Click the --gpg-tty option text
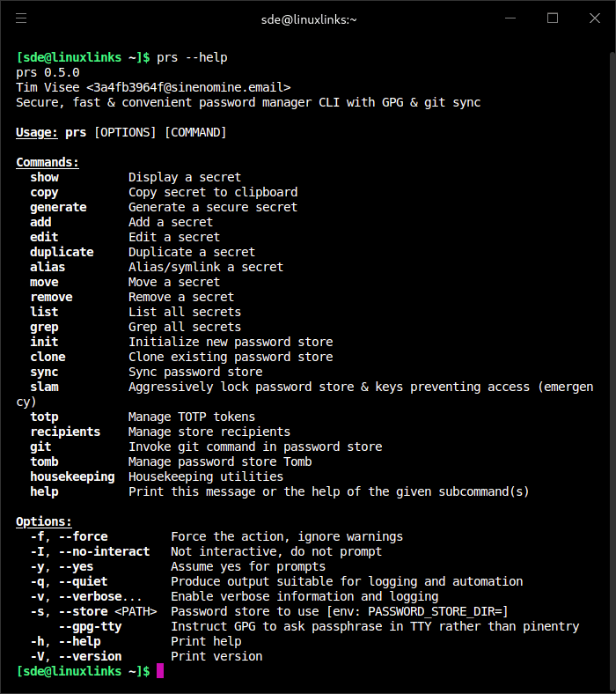This screenshot has height=694, width=616. (x=91, y=626)
